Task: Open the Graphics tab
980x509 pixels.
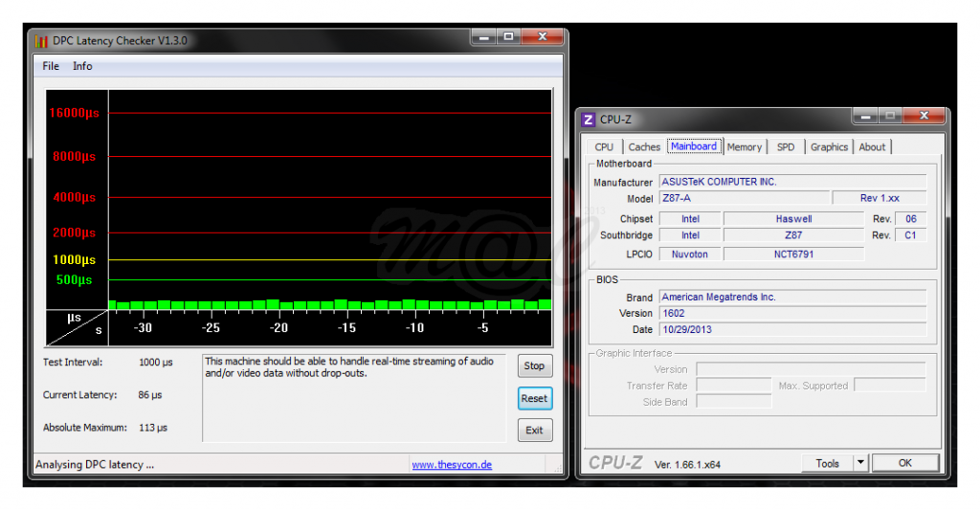Action: [829, 147]
